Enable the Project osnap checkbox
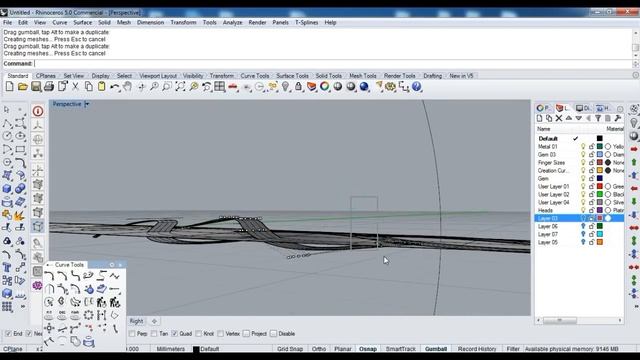 246,333
